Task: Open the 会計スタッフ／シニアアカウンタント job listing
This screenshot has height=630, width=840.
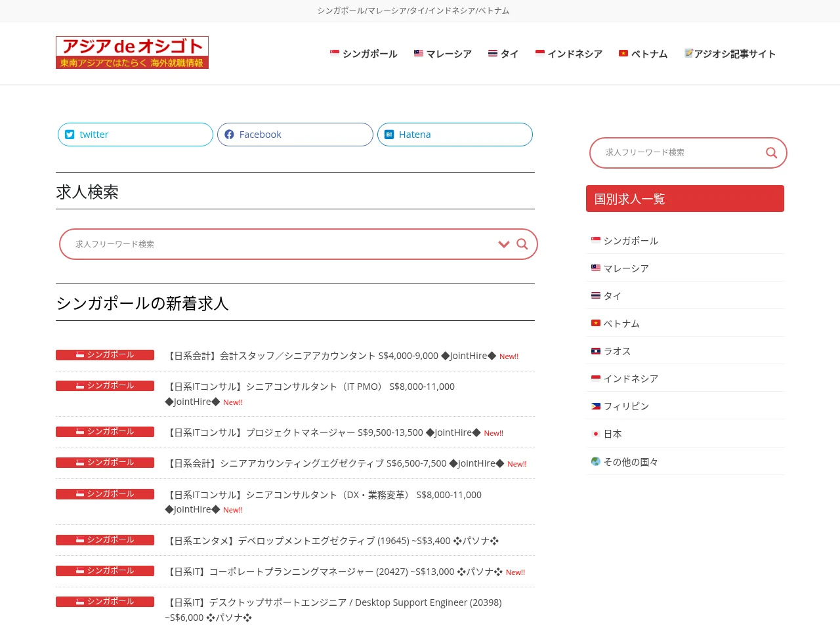Action: coord(331,356)
